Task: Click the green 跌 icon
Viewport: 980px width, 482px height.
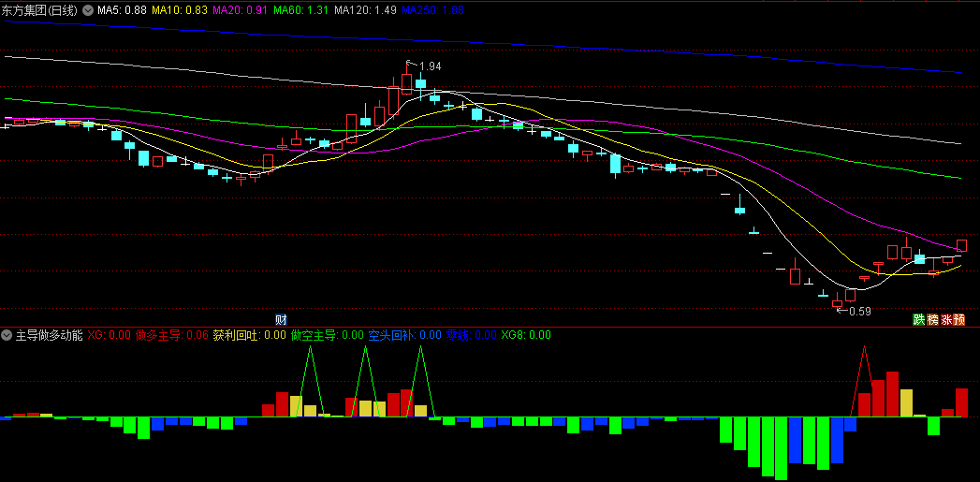Action: pyautogui.click(x=919, y=319)
